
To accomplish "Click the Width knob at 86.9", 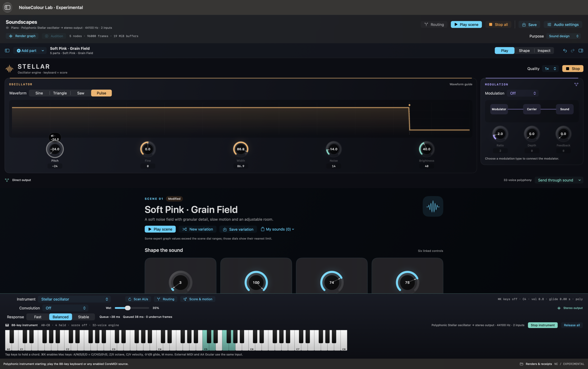I will click(x=240, y=149).
